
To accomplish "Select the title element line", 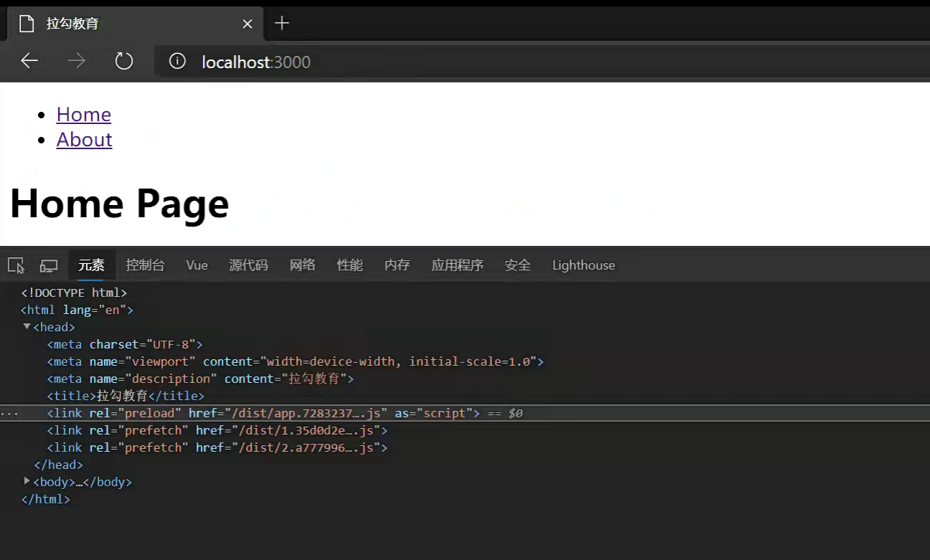I will [125, 396].
